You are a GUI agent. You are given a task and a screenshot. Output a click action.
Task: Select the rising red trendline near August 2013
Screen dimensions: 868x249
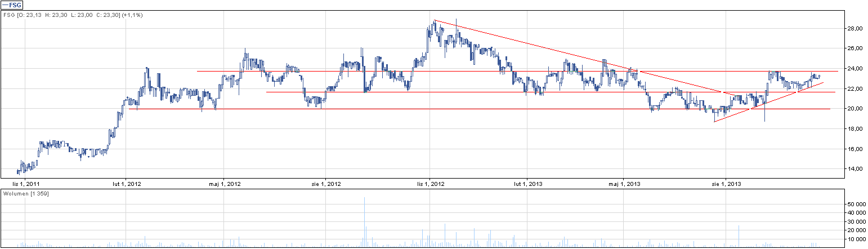coord(769,102)
